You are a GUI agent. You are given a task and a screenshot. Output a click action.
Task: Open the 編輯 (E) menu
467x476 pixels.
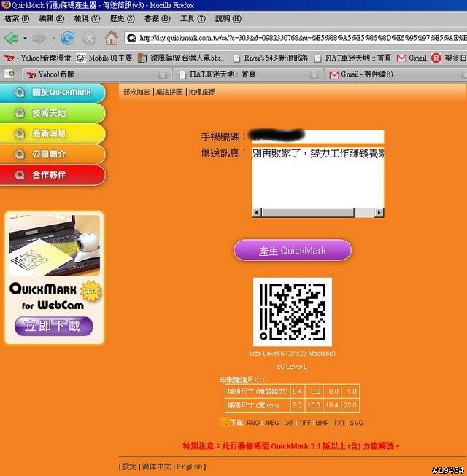pos(52,19)
